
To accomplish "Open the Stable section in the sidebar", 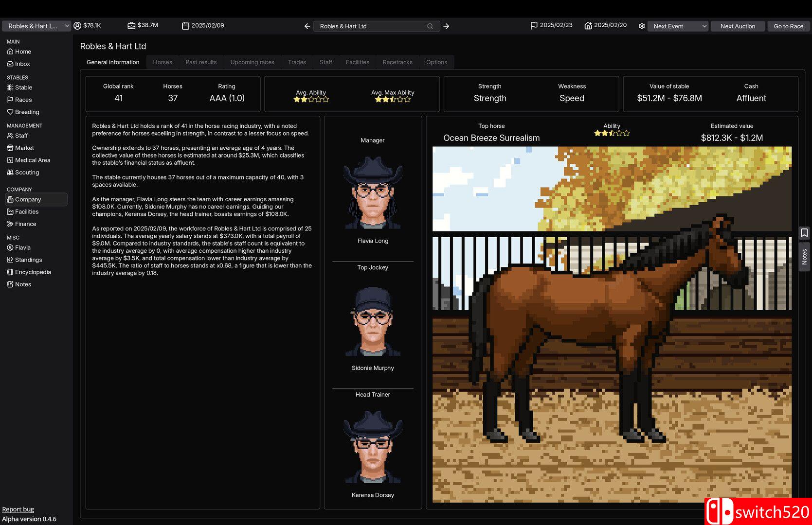I will tap(23, 87).
